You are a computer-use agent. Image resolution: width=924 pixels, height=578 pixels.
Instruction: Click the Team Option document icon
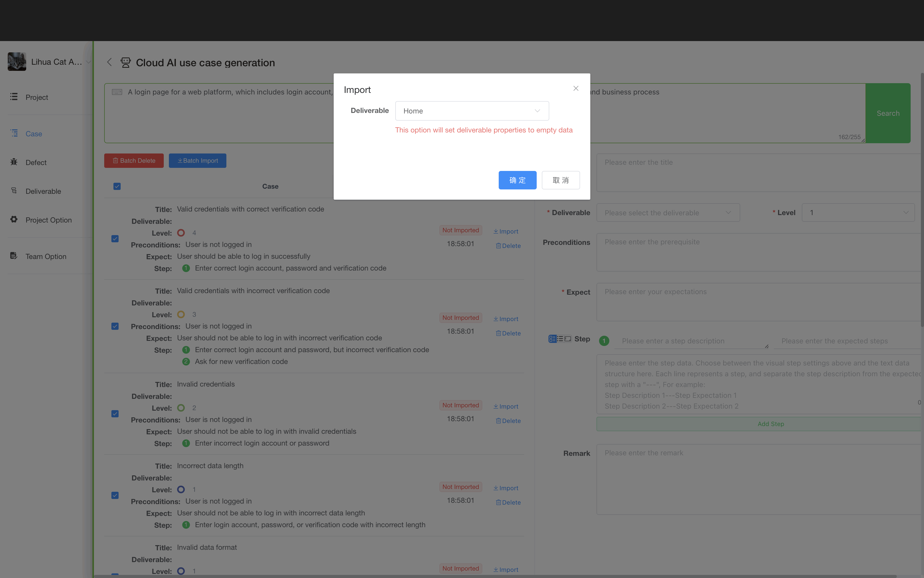14,256
